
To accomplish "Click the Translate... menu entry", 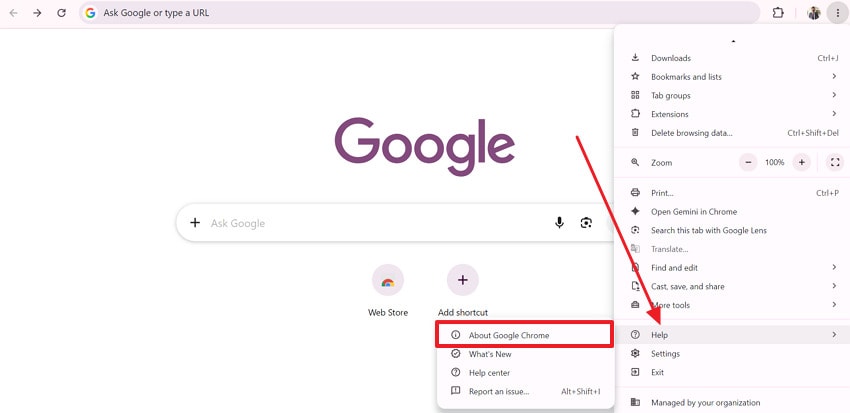I will click(x=733, y=249).
